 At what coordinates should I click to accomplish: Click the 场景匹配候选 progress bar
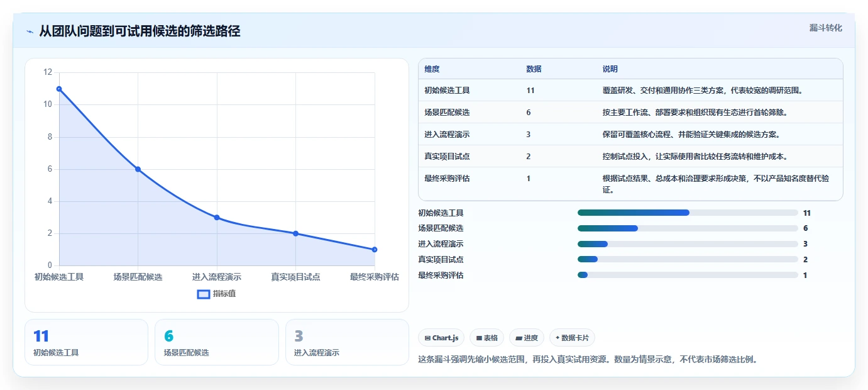point(688,228)
